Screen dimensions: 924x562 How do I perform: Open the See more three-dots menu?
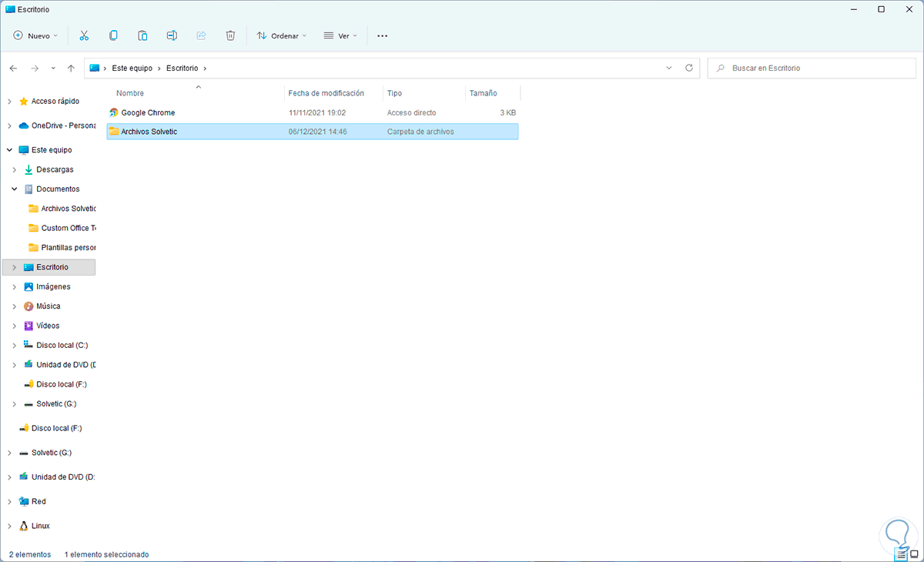(x=383, y=35)
